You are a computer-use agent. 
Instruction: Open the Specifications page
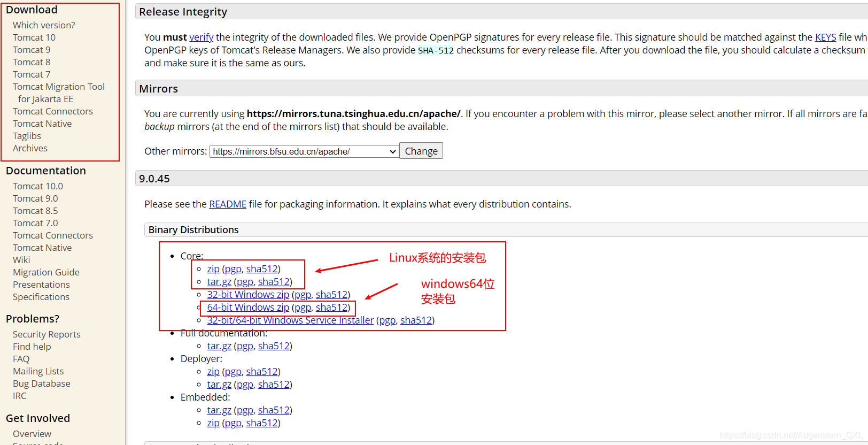click(x=41, y=297)
